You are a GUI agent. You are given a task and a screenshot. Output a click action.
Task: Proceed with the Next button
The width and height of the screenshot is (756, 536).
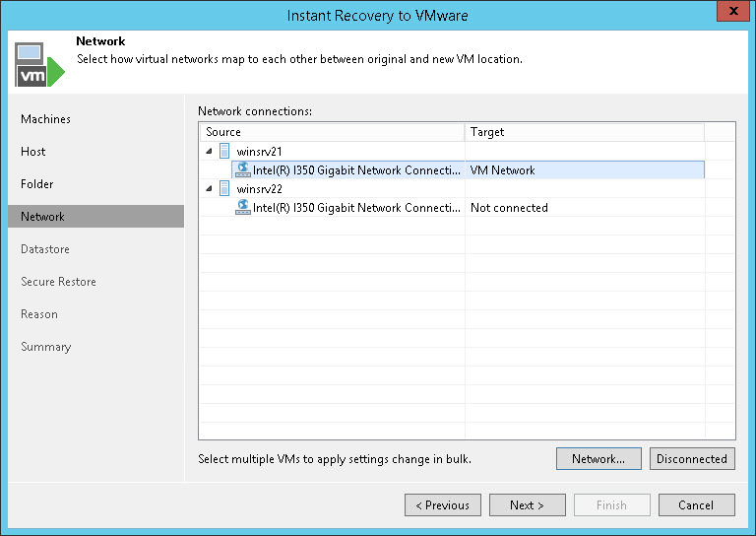[528, 505]
